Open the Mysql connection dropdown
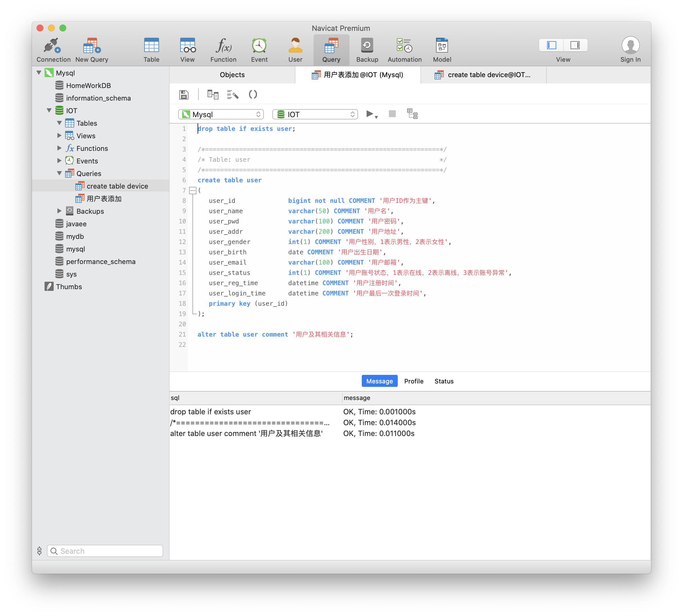 (221, 114)
